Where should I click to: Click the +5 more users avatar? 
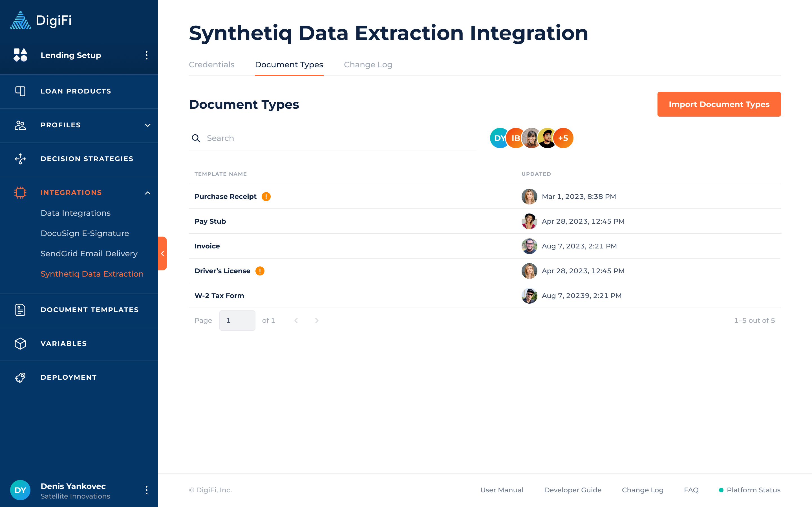(x=563, y=138)
